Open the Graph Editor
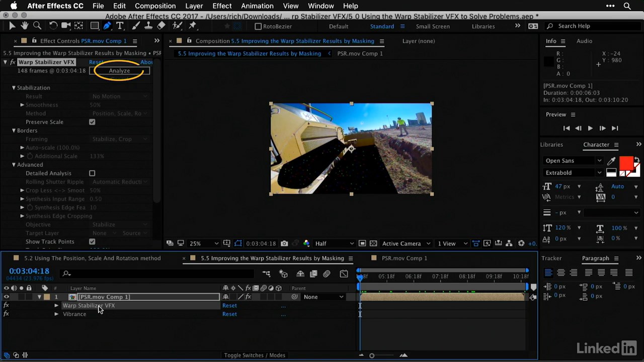Viewport: 644px width, 362px height. click(344, 274)
